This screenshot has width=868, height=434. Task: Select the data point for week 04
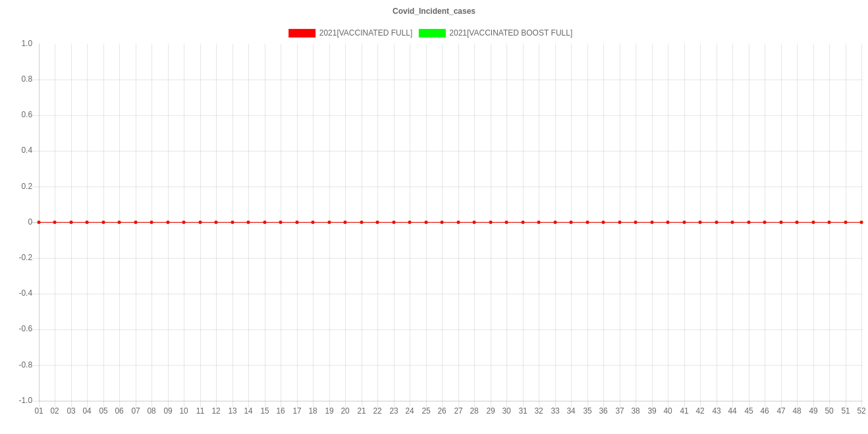tap(87, 222)
